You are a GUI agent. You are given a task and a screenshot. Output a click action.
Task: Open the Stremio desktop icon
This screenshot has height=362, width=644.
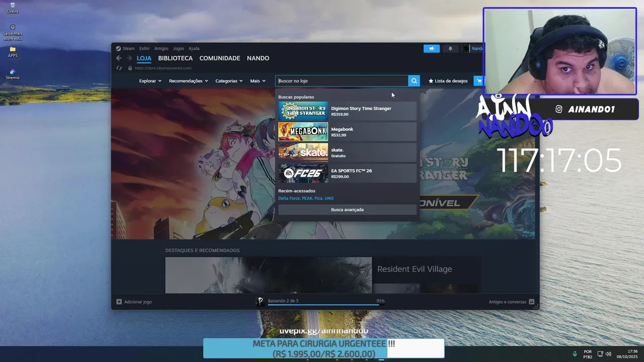pos(13,74)
